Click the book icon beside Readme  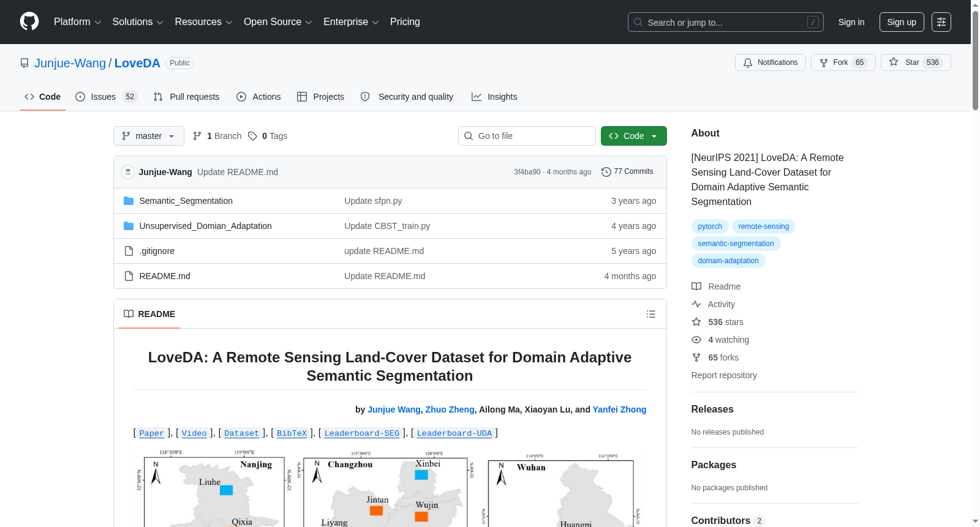click(x=696, y=286)
